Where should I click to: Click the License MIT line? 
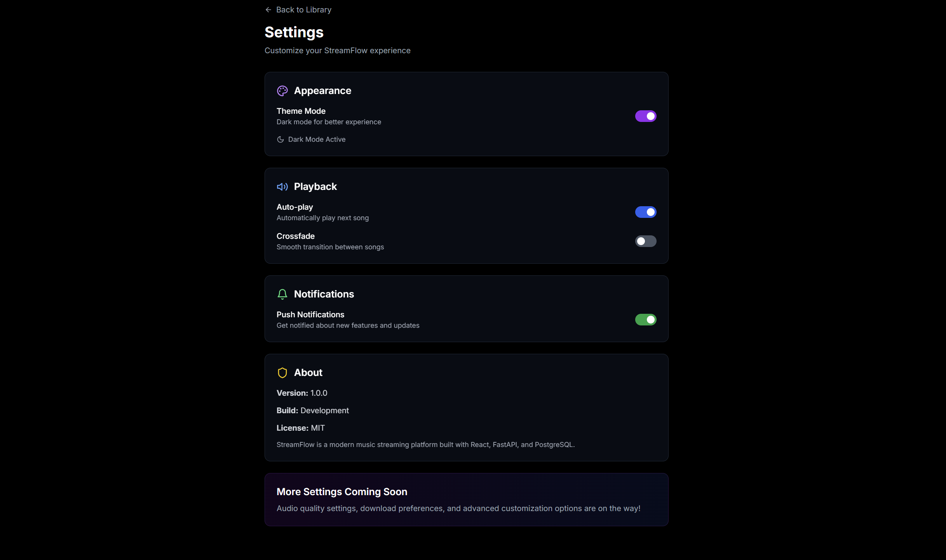pos(300,428)
